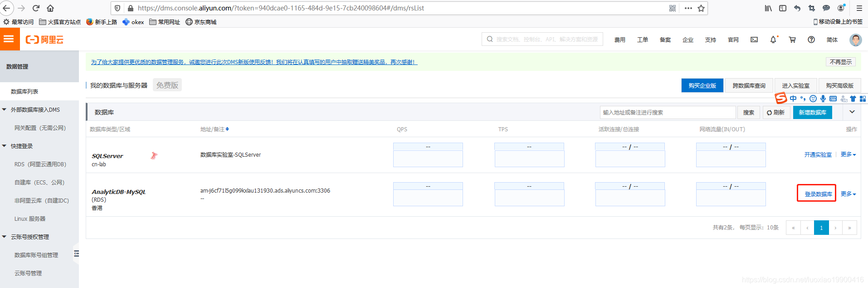Open the notifications bell
Viewport: 868px width, 288px height.
(x=773, y=40)
